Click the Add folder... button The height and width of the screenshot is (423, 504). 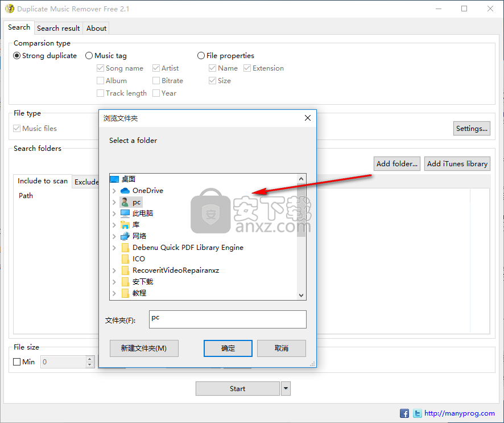[397, 164]
